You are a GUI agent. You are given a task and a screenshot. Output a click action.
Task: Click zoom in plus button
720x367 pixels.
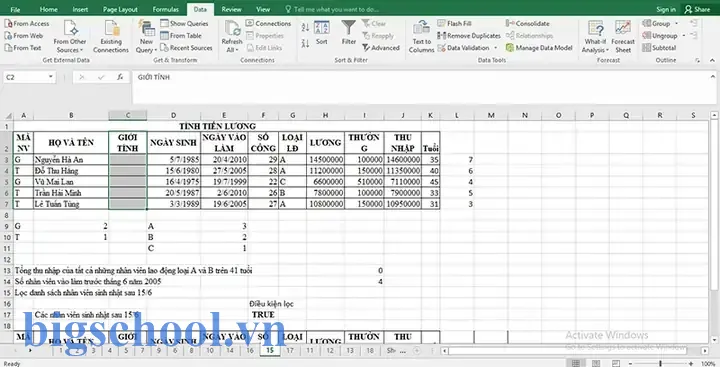(x=691, y=363)
